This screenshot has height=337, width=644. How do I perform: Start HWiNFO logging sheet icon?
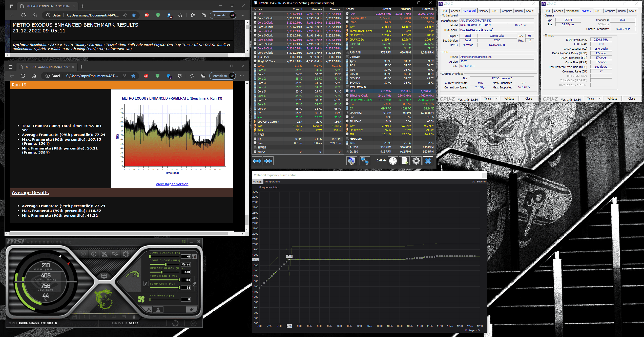point(404,161)
